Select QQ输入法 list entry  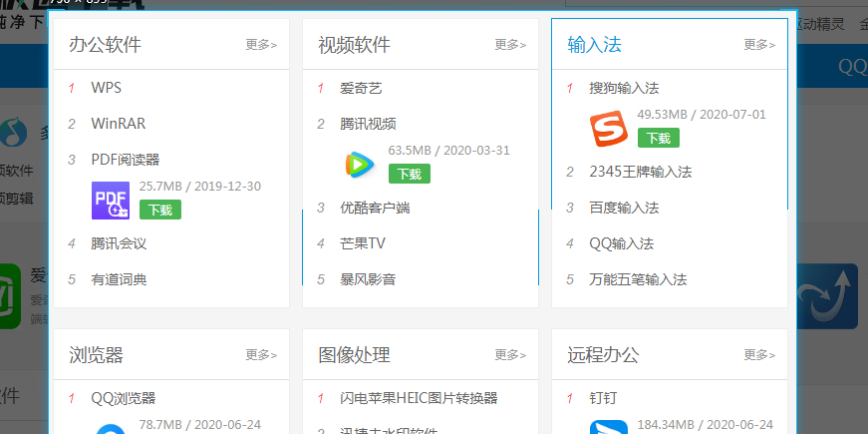(x=622, y=243)
